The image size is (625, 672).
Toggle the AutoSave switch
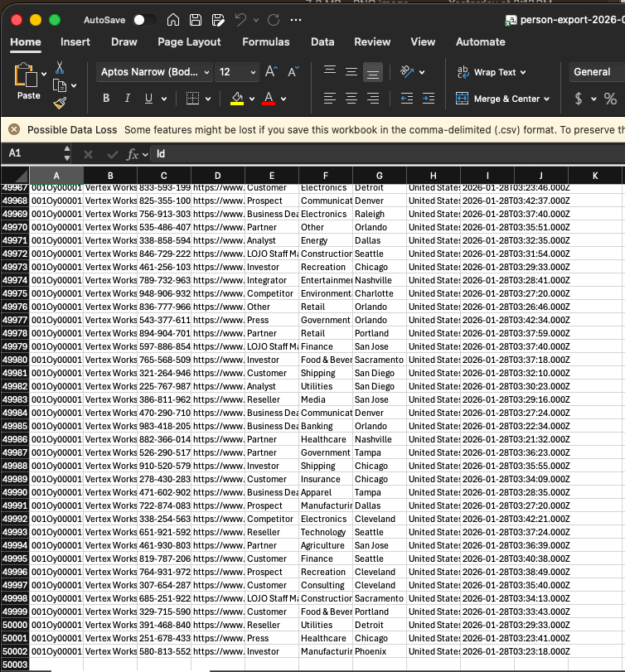(144, 20)
